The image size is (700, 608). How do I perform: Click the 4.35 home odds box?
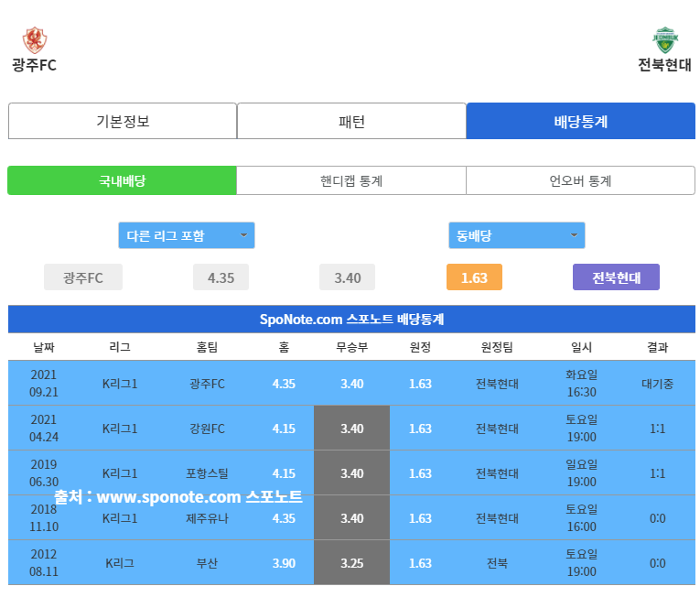click(221, 277)
